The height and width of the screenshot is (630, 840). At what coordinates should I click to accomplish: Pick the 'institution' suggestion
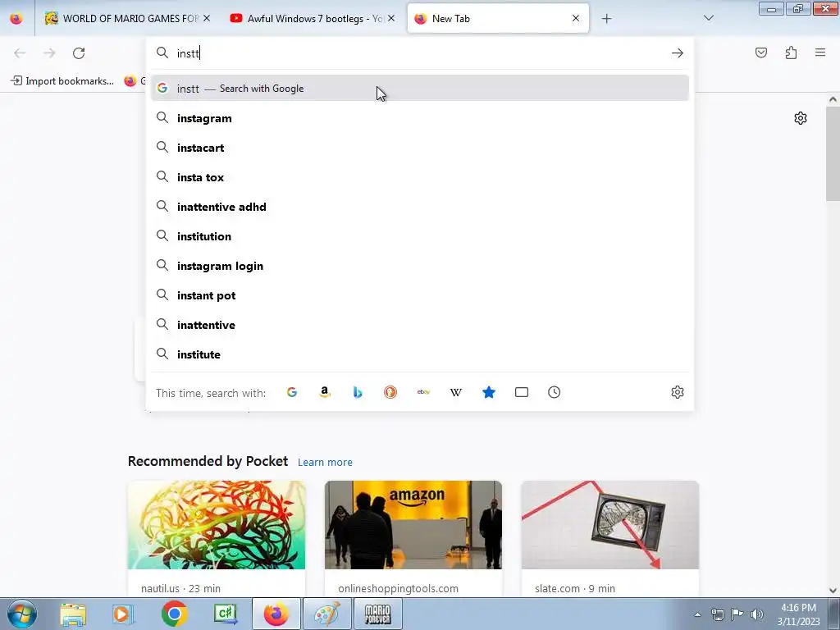pyautogui.click(x=419, y=236)
